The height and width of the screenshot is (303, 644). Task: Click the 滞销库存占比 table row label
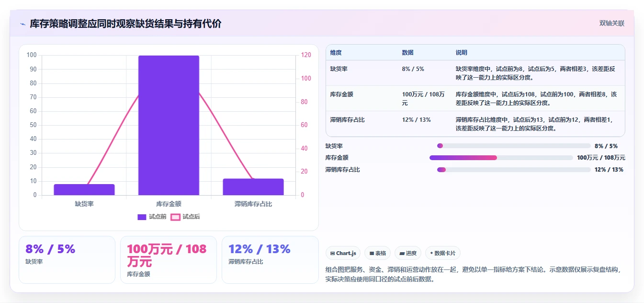347,120
